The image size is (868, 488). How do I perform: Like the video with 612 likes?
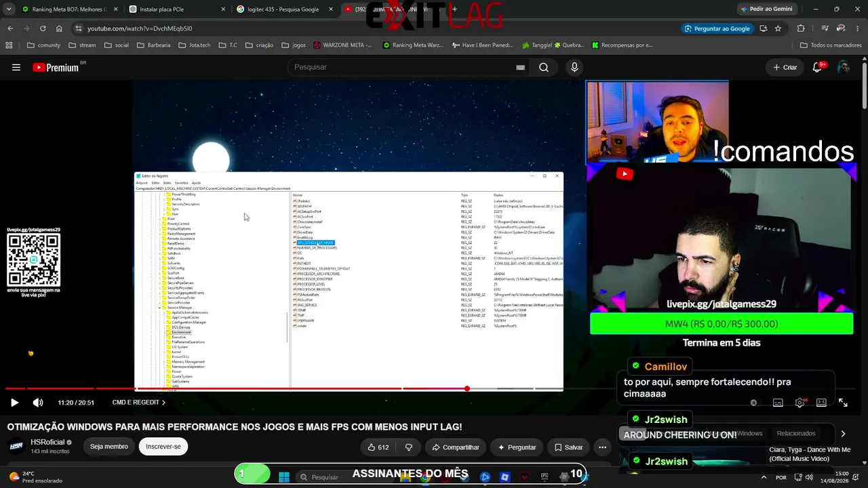(x=378, y=447)
